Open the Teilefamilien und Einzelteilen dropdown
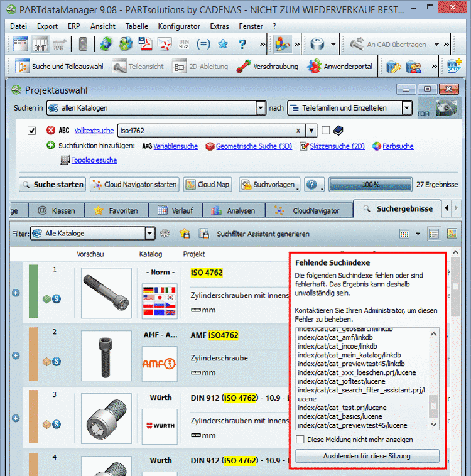 406,108
